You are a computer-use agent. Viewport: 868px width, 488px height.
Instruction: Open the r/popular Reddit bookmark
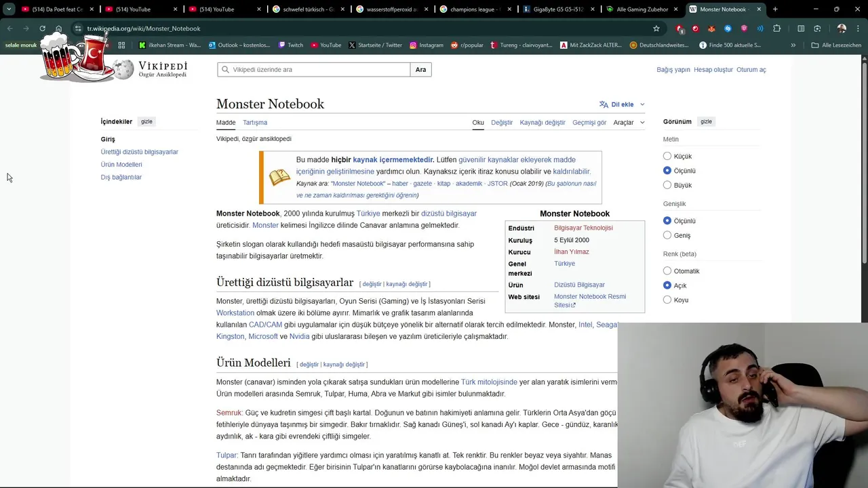466,45
